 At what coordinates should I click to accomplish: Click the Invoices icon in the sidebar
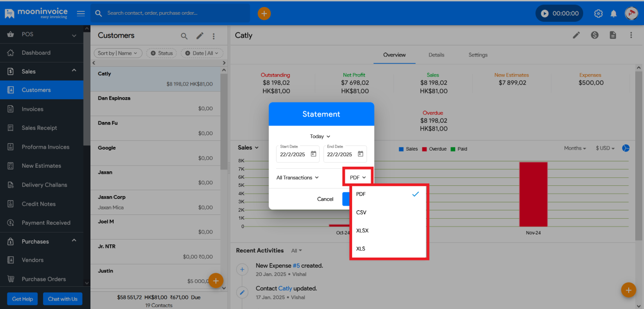click(11, 109)
